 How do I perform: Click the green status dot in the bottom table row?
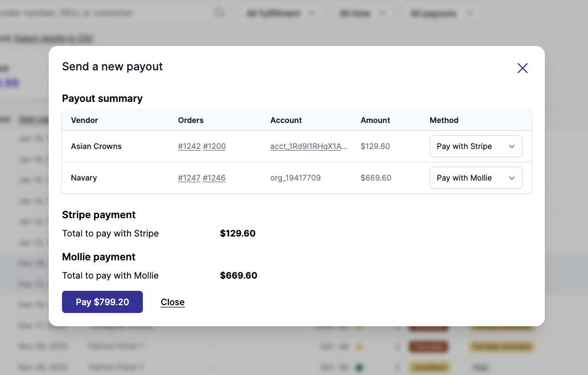359,367
